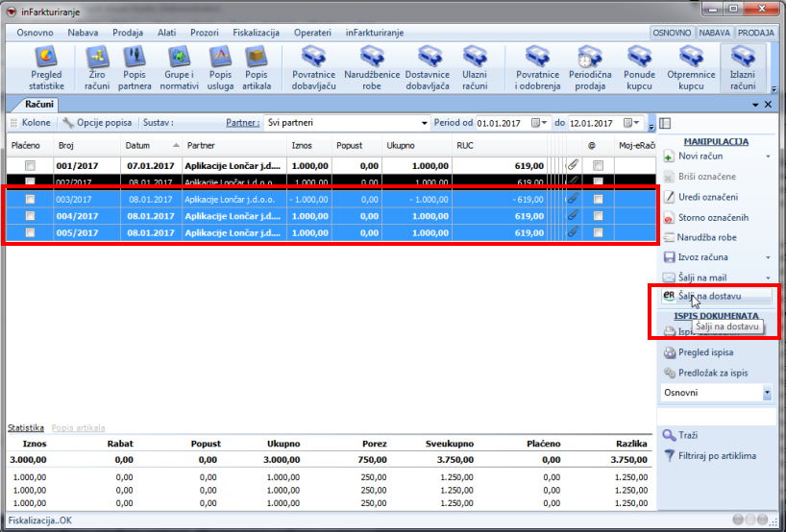Viewport: 786px width, 532px height.
Task: Open Žiro računi in ribbon
Action: 97,68
